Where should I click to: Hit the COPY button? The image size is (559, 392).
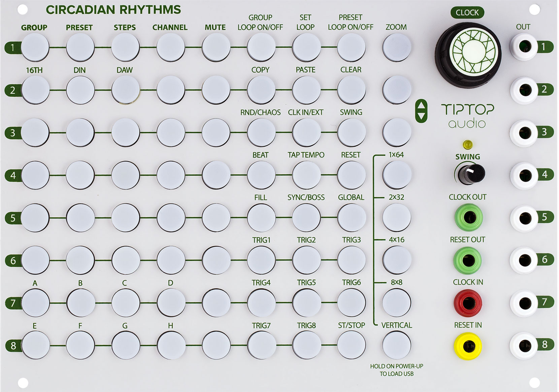click(261, 90)
